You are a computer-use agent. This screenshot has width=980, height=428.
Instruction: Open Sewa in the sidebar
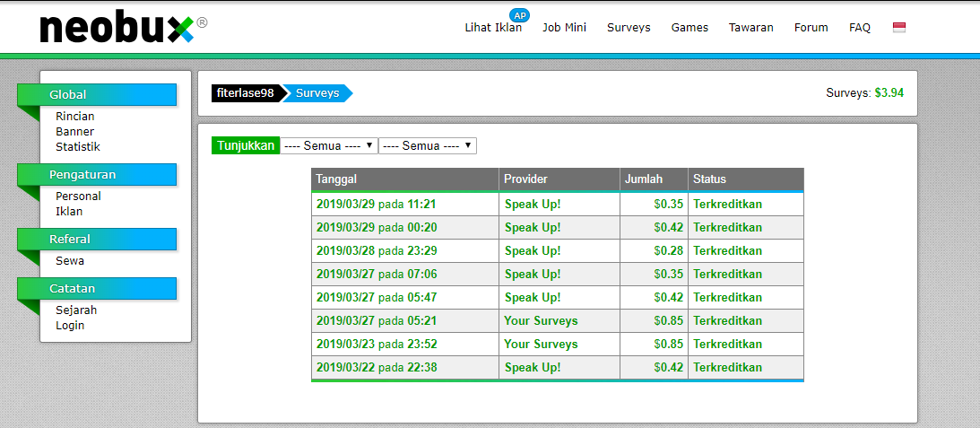coord(70,261)
